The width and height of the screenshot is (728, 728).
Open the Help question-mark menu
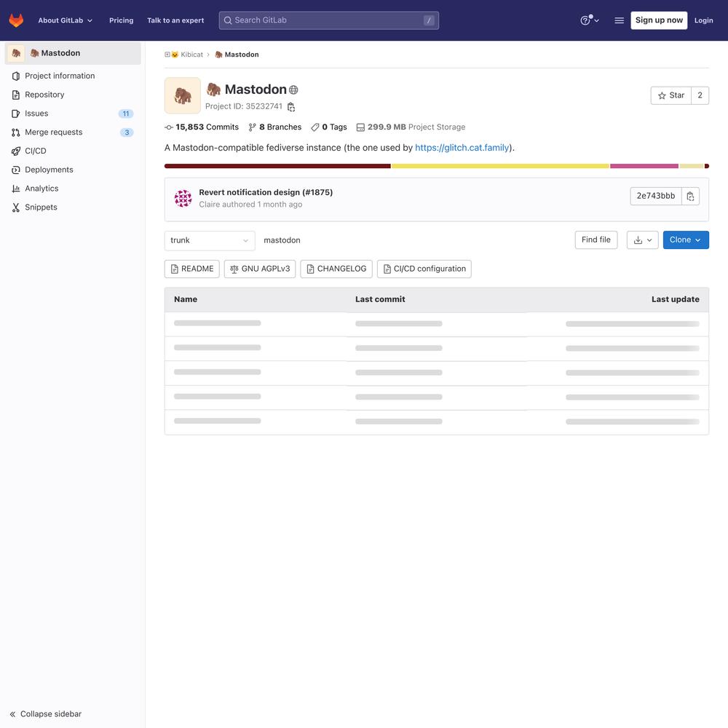589,20
